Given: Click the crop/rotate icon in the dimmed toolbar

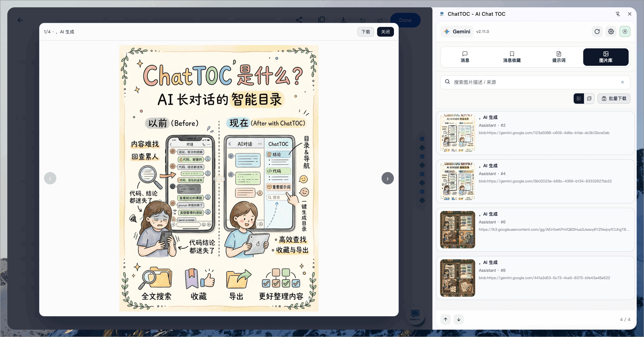Looking at the screenshot, I should click(x=321, y=20).
